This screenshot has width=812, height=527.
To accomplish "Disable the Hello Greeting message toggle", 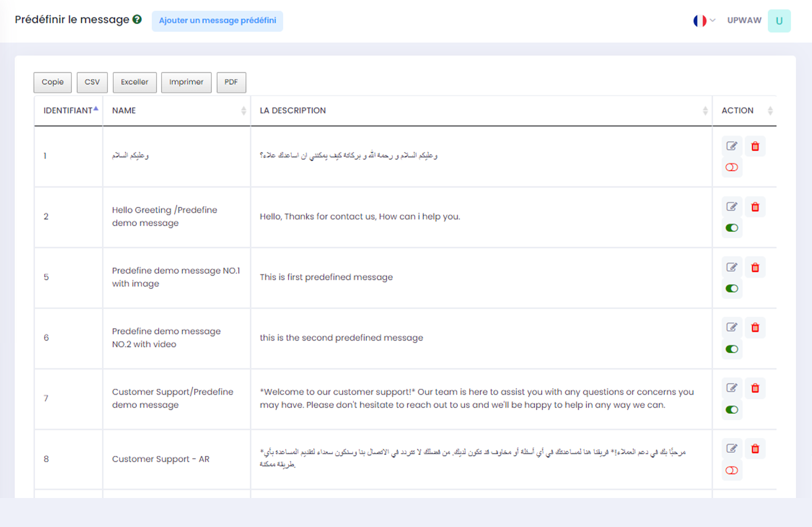I will click(732, 228).
